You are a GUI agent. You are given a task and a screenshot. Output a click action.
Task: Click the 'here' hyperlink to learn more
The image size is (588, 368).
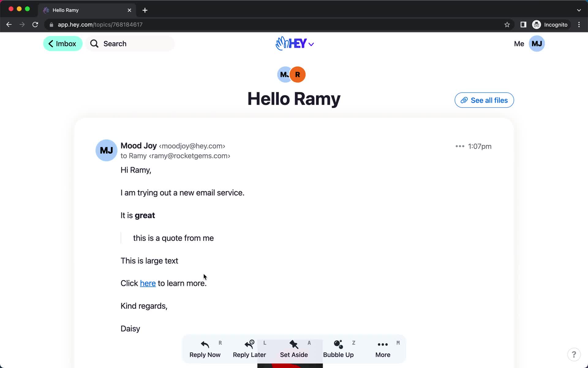tap(148, 283)
